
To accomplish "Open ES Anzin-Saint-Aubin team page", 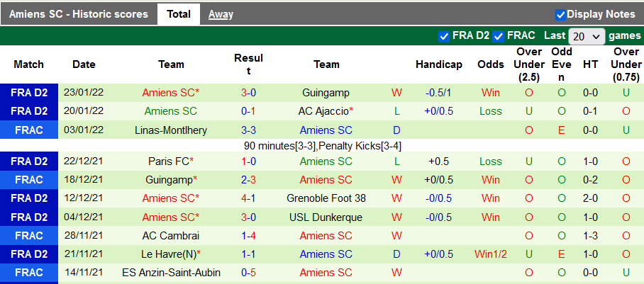I will [x=171, y=273].
